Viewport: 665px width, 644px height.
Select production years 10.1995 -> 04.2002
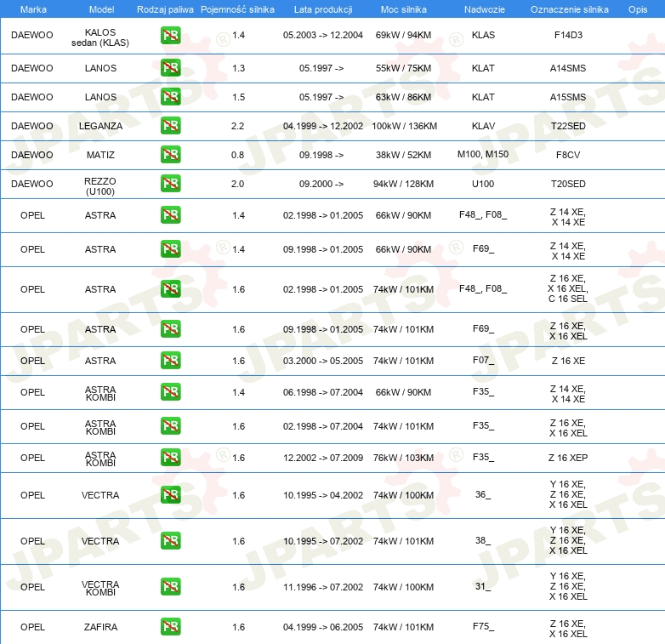coord(323,495)
